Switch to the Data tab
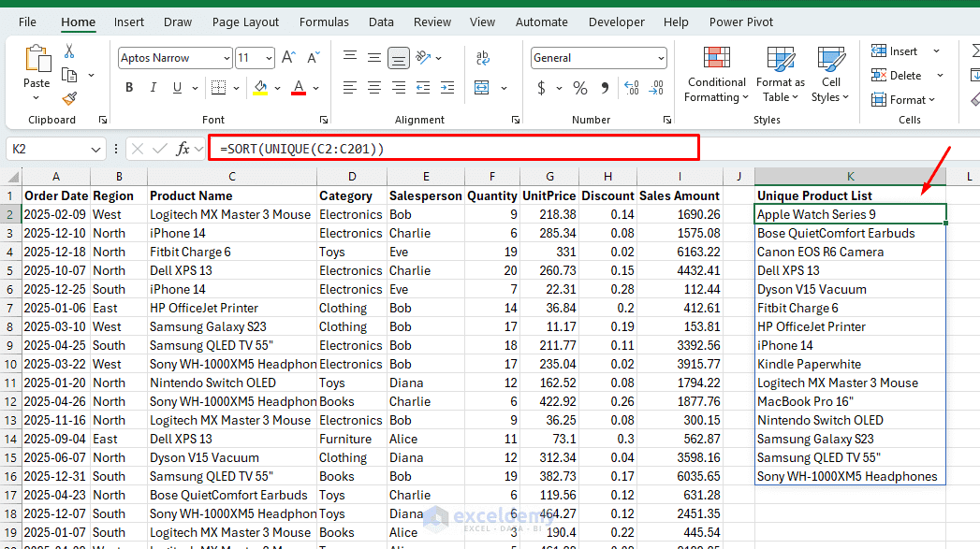This screenshot has height=549, width=980. 381,22
